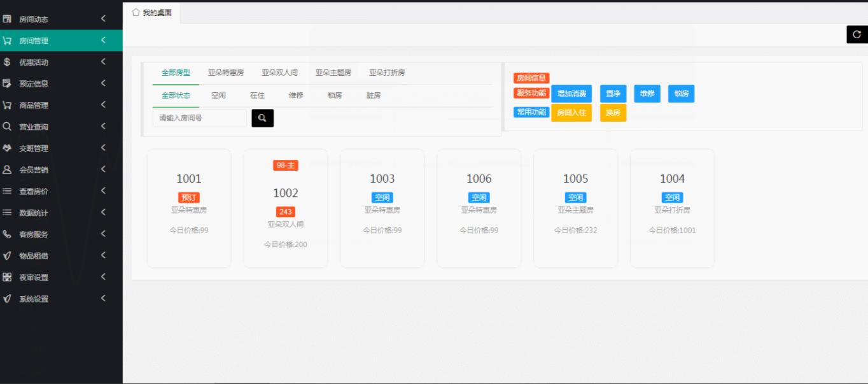
Task: Expand the 数据统计 sidebar chevron
Action: coord(103,213)
